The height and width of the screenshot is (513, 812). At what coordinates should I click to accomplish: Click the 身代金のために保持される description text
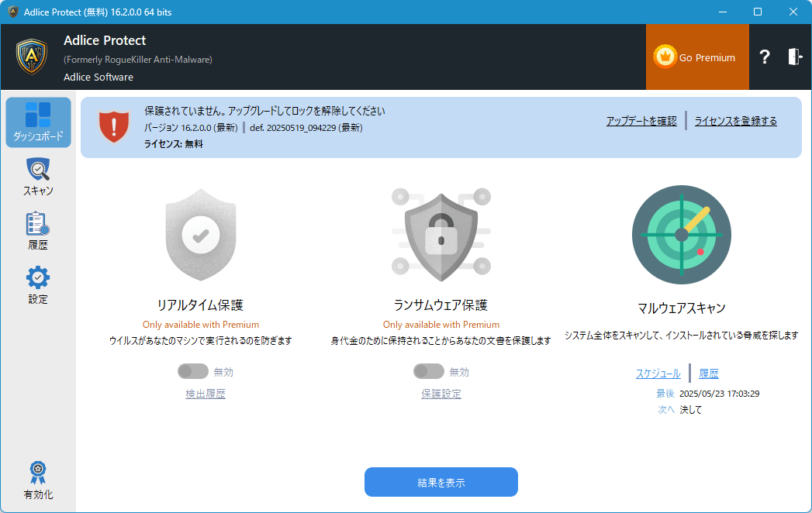(441, 341)
